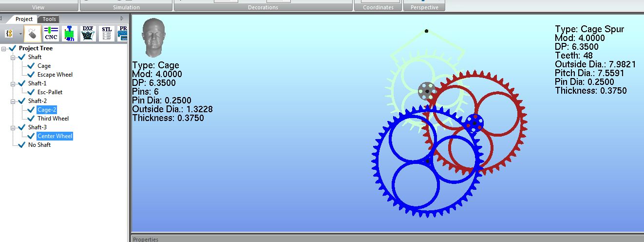Collapse the Shaft-2 tree node

(13, 101)
